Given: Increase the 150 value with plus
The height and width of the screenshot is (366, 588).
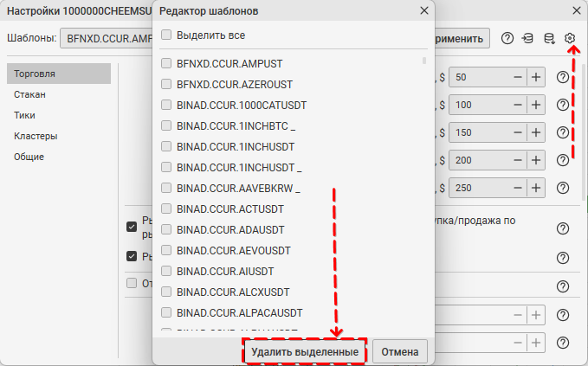Looking at the screenshot, I should (x=536, y=132).
